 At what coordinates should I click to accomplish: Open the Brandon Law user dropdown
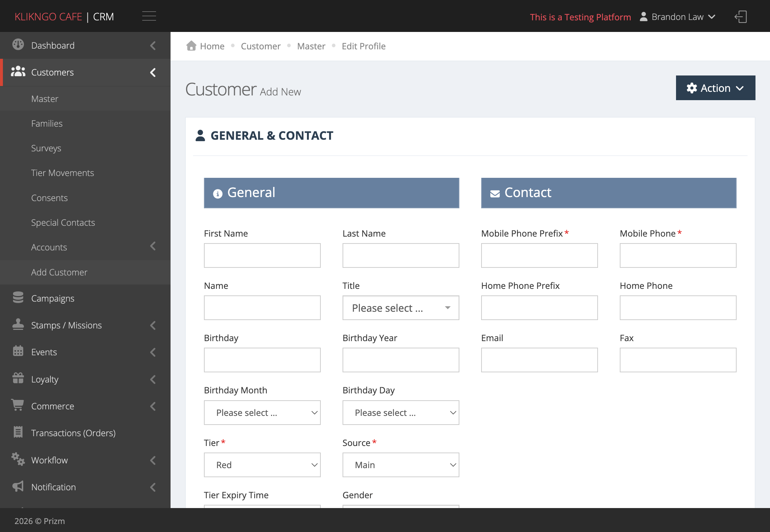click(677, 17)
